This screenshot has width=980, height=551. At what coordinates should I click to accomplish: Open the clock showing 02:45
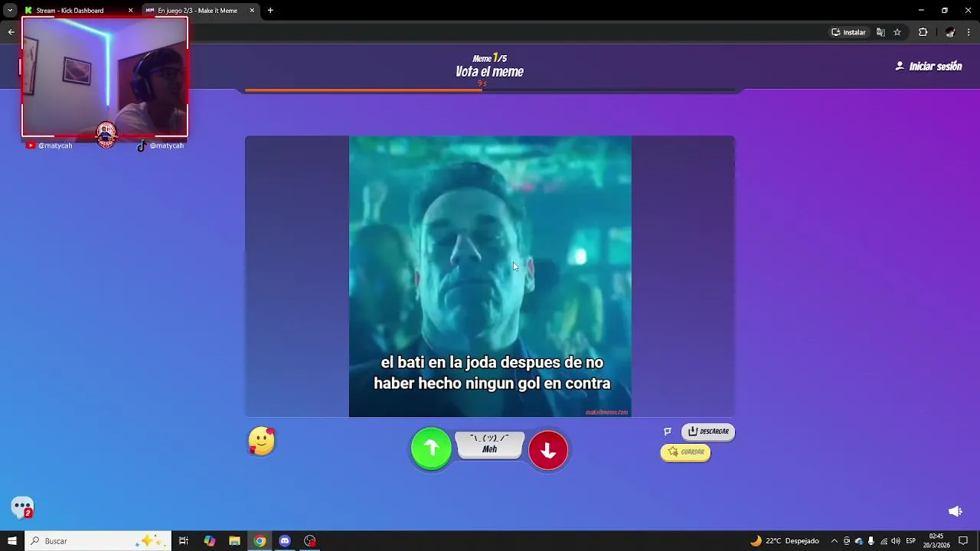coord(936,541)
